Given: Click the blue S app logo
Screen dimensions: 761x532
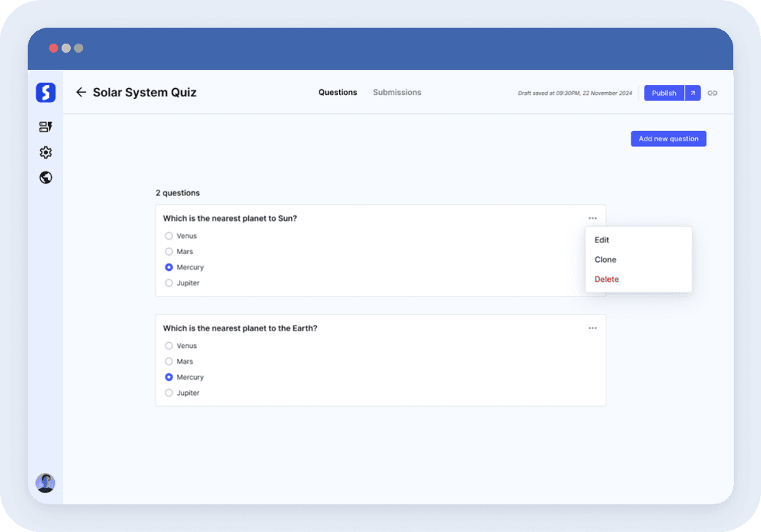Looking at the screenshot, I should pyautogui.click(x=46, y=93).
